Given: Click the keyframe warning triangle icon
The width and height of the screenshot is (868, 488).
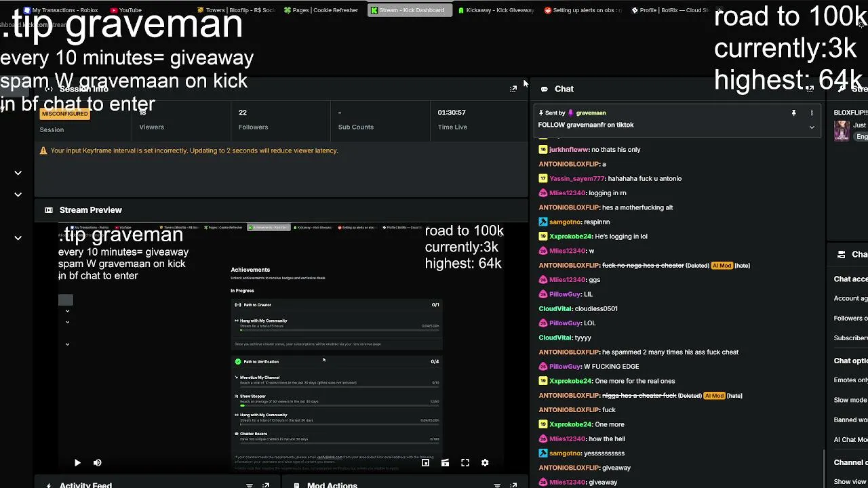Looking at the screenshot, I should pos(43,150).
